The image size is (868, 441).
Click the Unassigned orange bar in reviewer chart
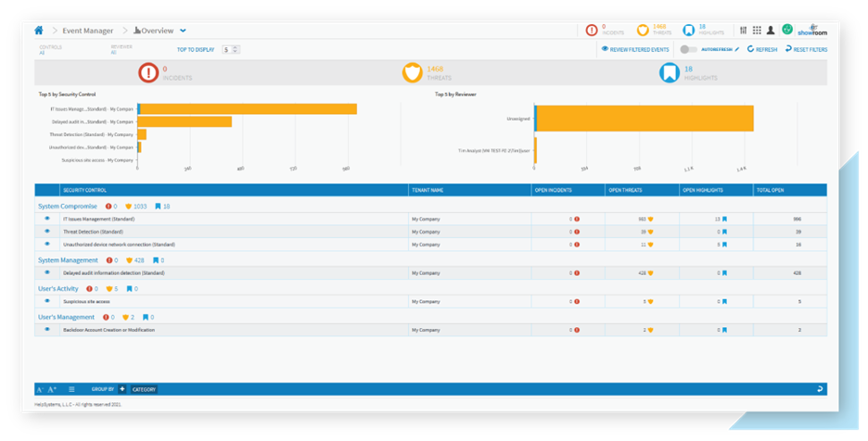point(645,119)
